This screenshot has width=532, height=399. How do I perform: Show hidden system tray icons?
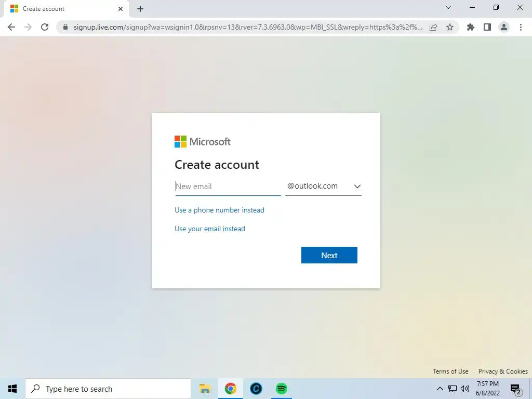pyautogui.click(x=440, y=389)
